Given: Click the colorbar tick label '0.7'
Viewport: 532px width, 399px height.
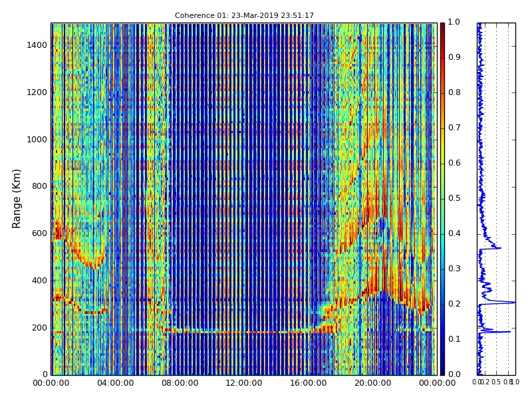Looking at the screenshot, I should [454, 128].
